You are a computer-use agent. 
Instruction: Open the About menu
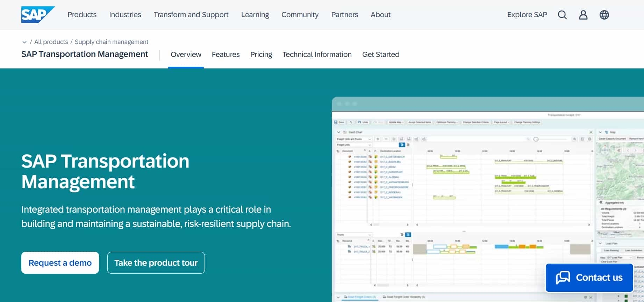(x=381, y=15)
